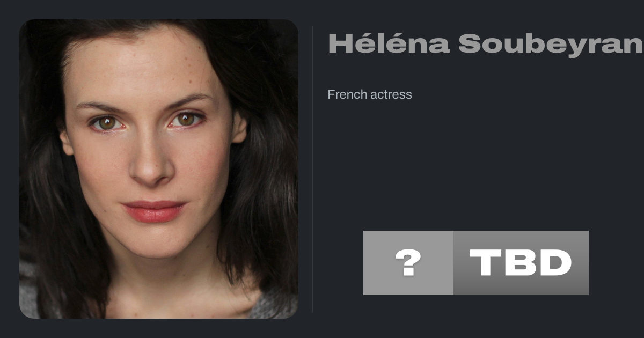Click the word Héléna in the title
Image resolution: width=644 pixels, height=338 pixels.
389,44
